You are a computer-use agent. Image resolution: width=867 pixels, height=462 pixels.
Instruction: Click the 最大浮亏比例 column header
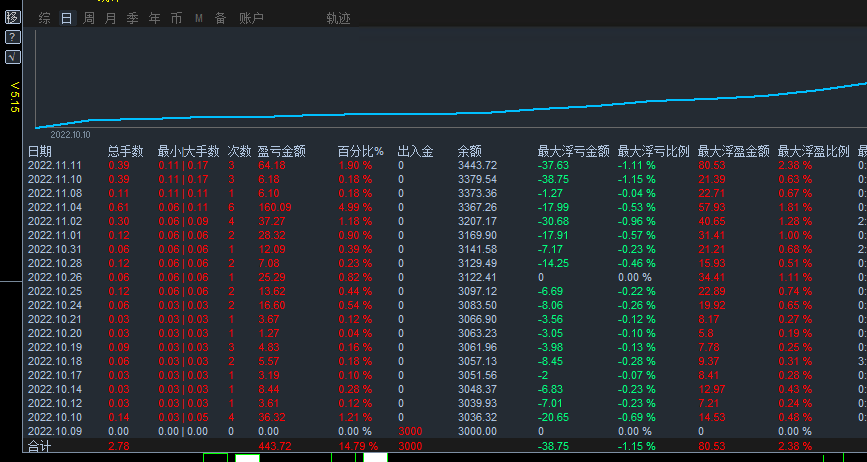pyautogui.click(x=654, y=151)
